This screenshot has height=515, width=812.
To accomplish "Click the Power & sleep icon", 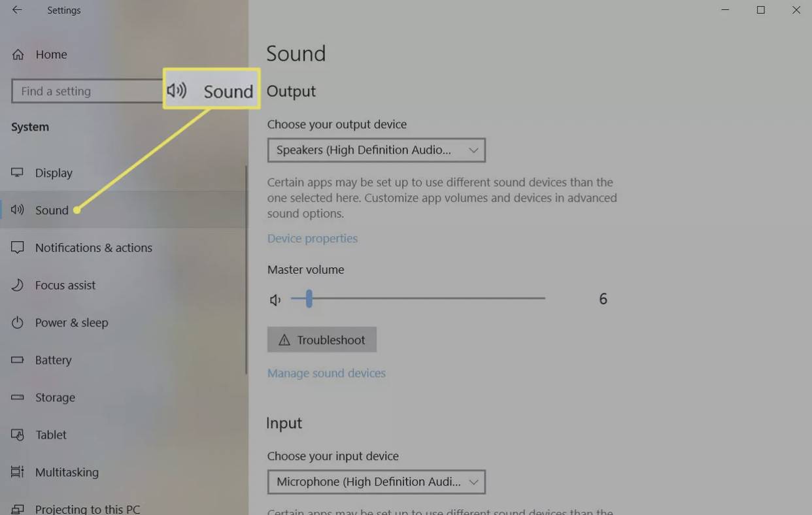I will tap(18, 322).
